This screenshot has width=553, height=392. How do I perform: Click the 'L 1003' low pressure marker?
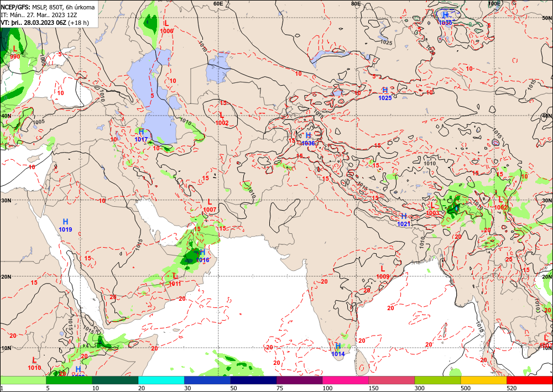[x=433, y=208]
